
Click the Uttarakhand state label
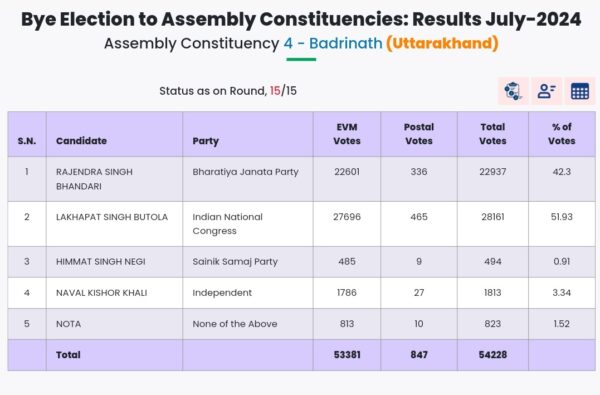point(442,43)
